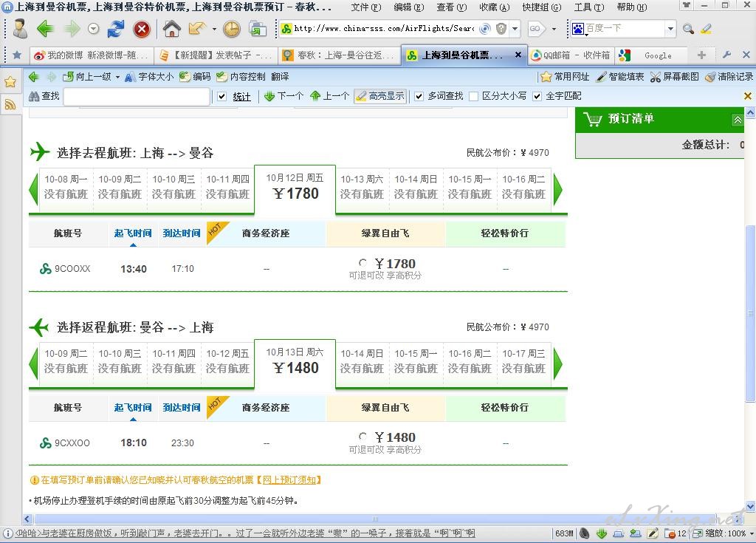This screenshot has height=543, width=756.
Task: Open the Favorites star in the sidebar
Action: 10,81
